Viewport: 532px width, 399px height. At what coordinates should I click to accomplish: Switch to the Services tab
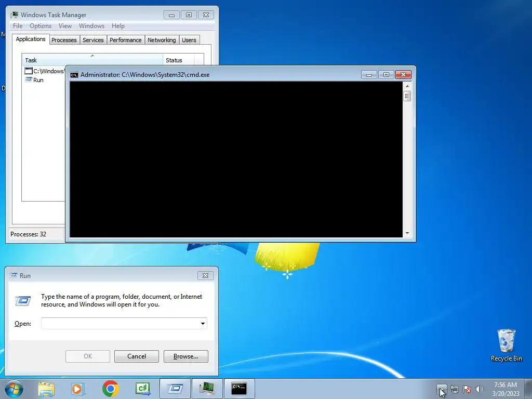[93, 40]
